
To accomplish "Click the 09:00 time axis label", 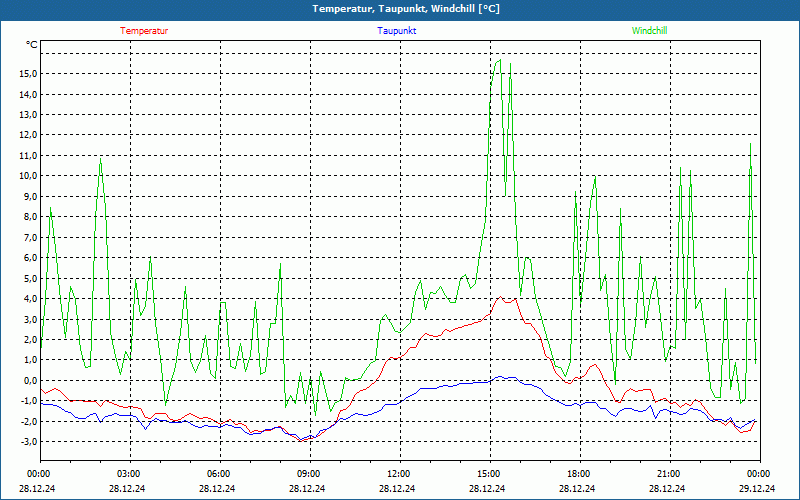I will [x=309, y=474].
